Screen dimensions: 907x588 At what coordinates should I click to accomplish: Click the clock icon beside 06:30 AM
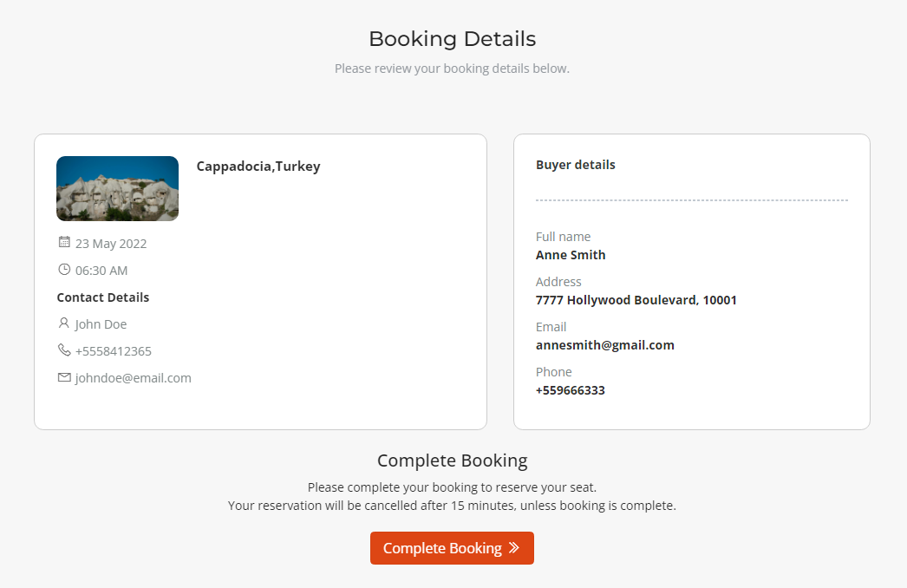(x=64, y=270)
